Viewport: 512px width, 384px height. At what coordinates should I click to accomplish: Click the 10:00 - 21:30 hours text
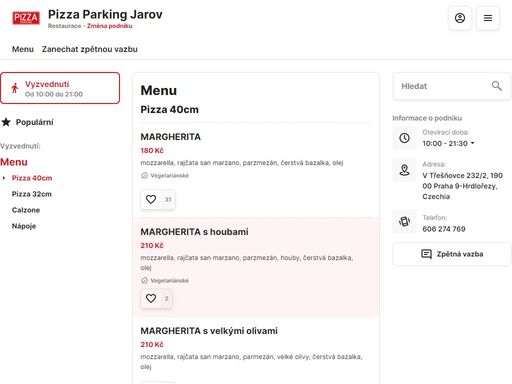pyautogui.click(x=445, y=143)
